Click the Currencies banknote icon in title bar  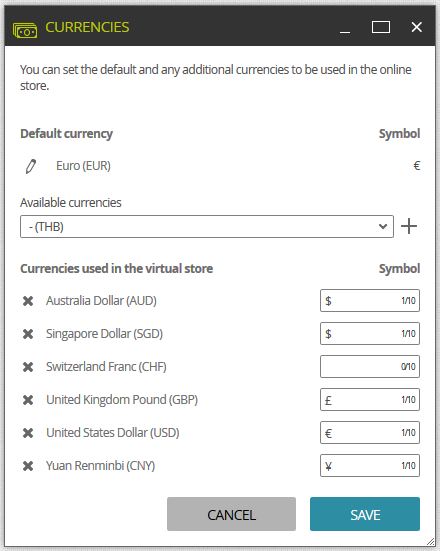click(x=25, y=30)
